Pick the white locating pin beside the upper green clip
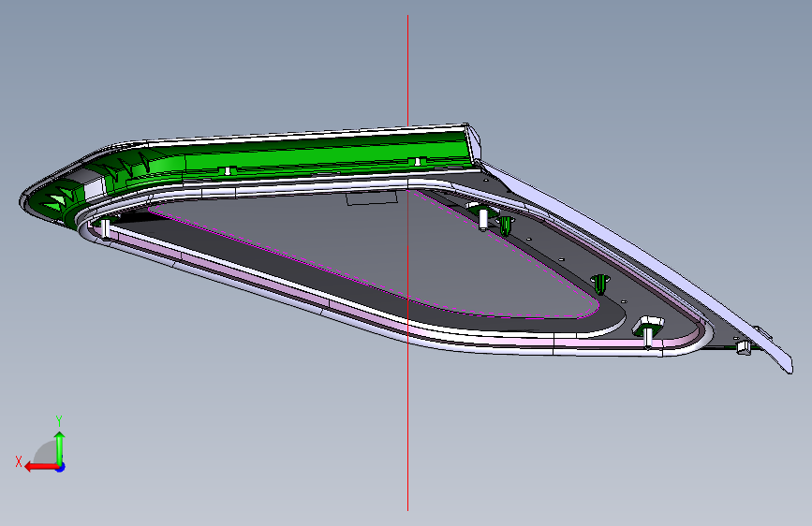Screen dimensions: 812x526 (483, 220)
